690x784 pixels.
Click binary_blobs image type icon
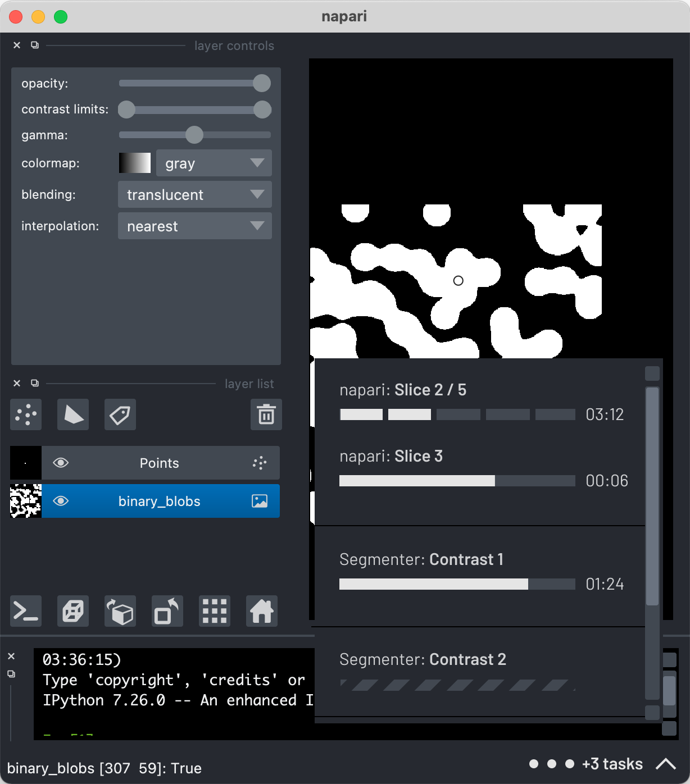(x=260, y=502)
